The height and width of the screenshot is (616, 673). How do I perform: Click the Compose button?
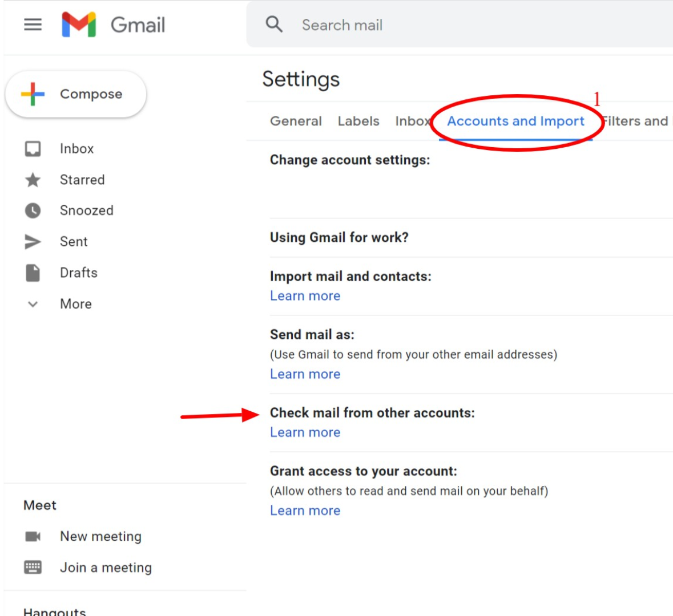pos(75,94)
